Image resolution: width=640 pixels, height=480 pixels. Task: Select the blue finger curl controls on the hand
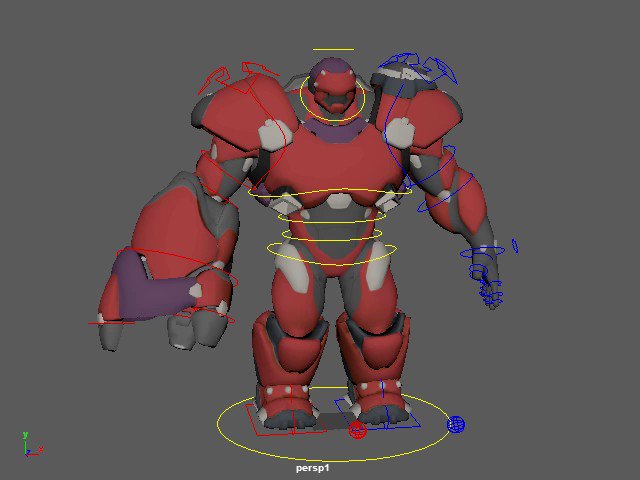click(x=490, y=293)
